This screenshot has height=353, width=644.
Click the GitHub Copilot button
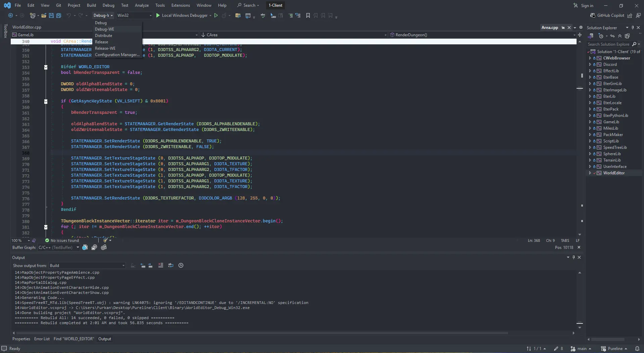coord(607,15)
